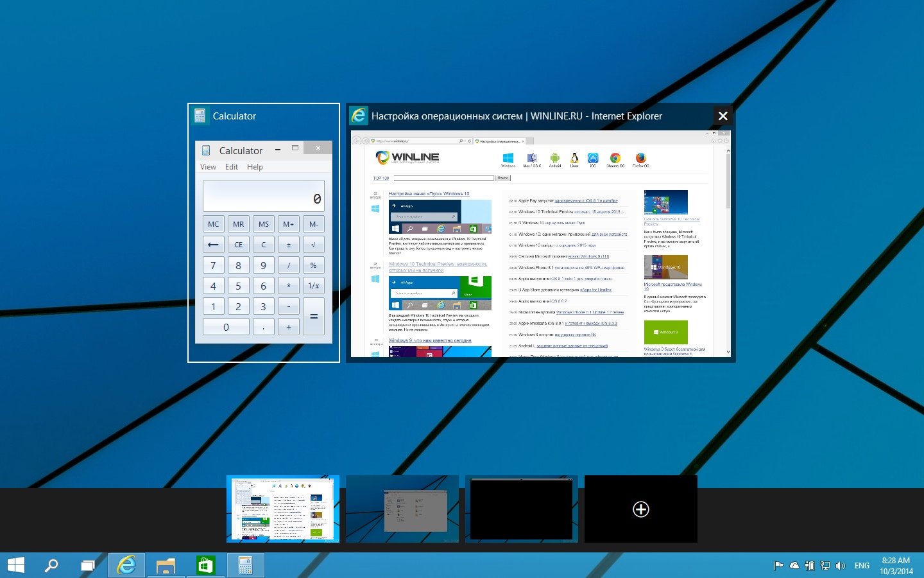Open the volume speaker tray icon
This screenshot has width=924, height=578.
click(841, 566)
